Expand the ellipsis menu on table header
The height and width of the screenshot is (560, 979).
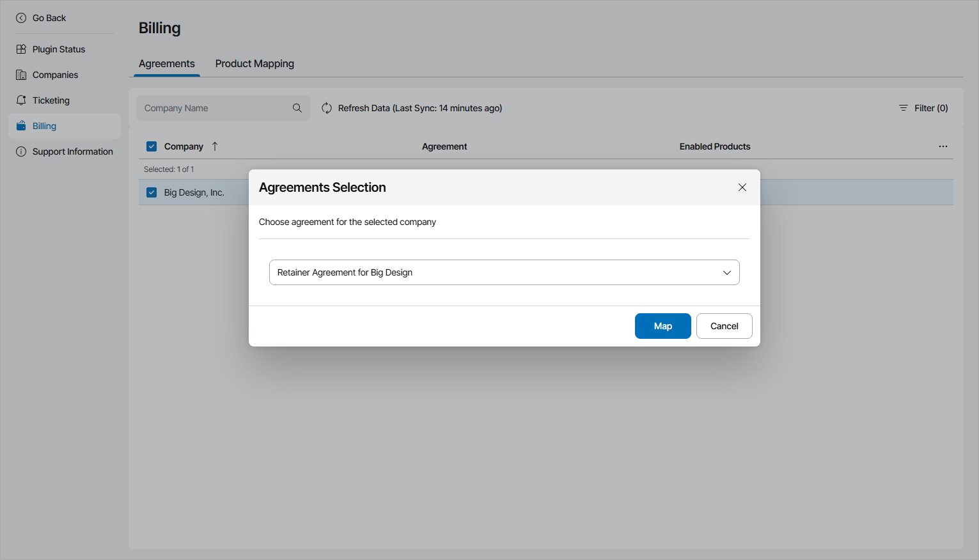click(943, 146)
